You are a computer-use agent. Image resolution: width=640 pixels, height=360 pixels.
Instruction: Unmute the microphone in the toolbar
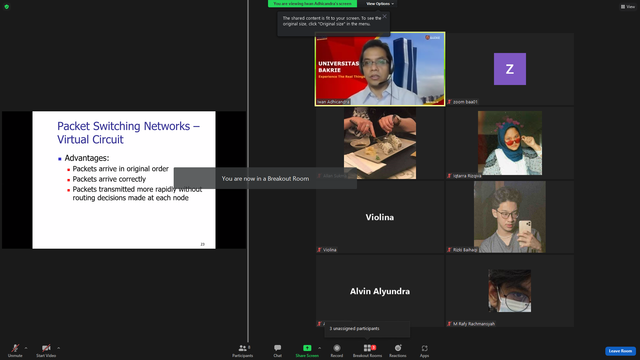[15, 350]
